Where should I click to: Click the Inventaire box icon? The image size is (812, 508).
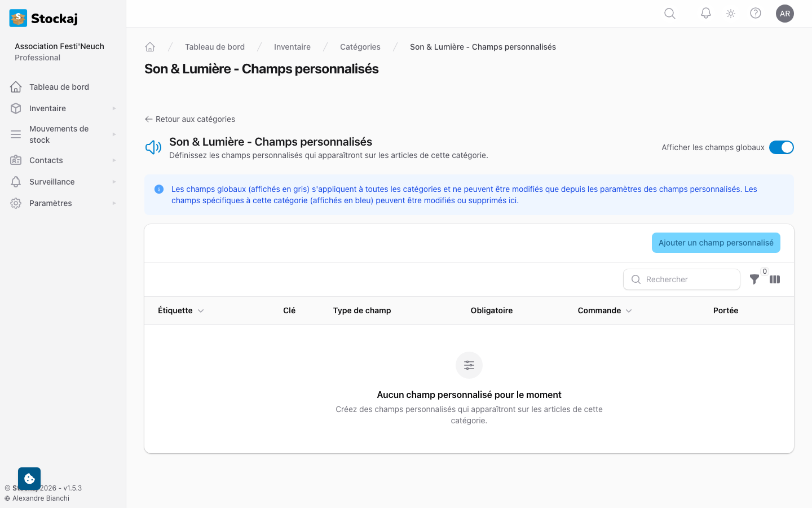[16, 108]
